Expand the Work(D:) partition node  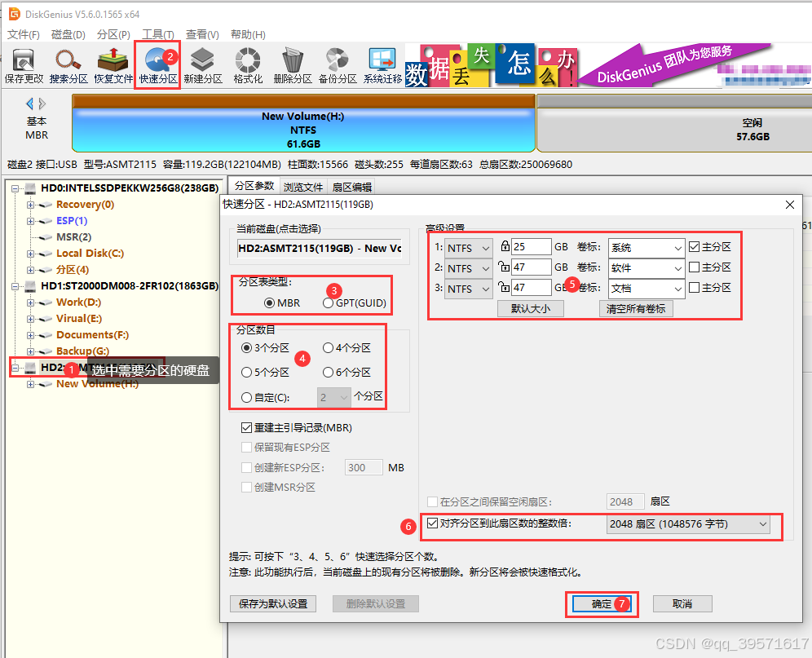30,303
